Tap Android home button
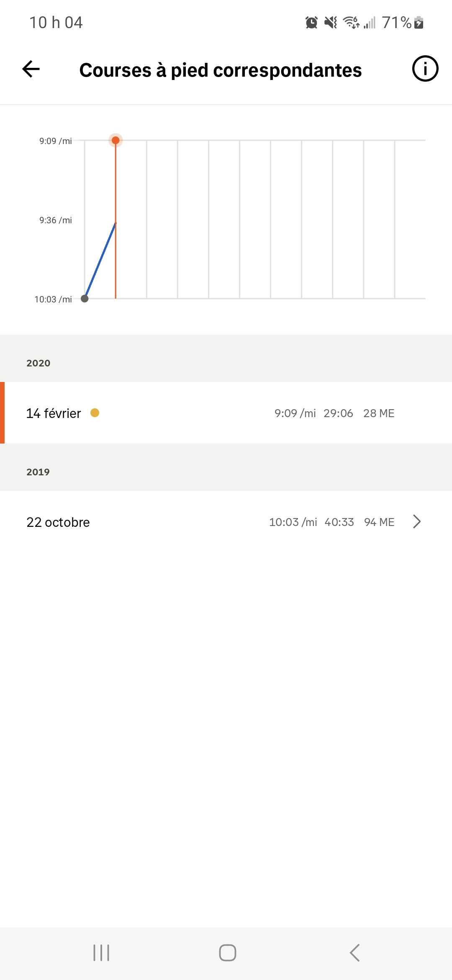 (228, 953)
